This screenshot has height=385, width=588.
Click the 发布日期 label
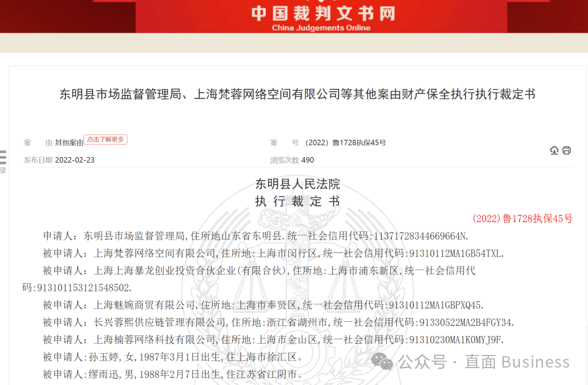tap(38, 160)
